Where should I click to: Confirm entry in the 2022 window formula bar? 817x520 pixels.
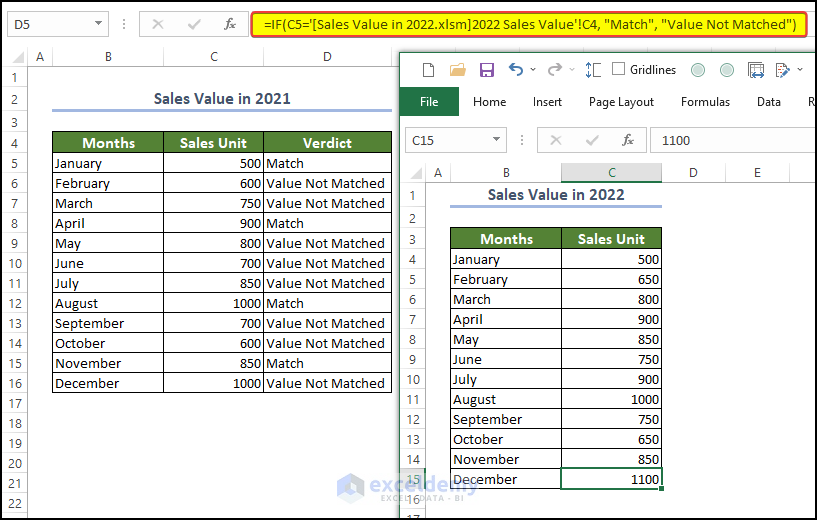pyautogui.click(x=592, y=140)
